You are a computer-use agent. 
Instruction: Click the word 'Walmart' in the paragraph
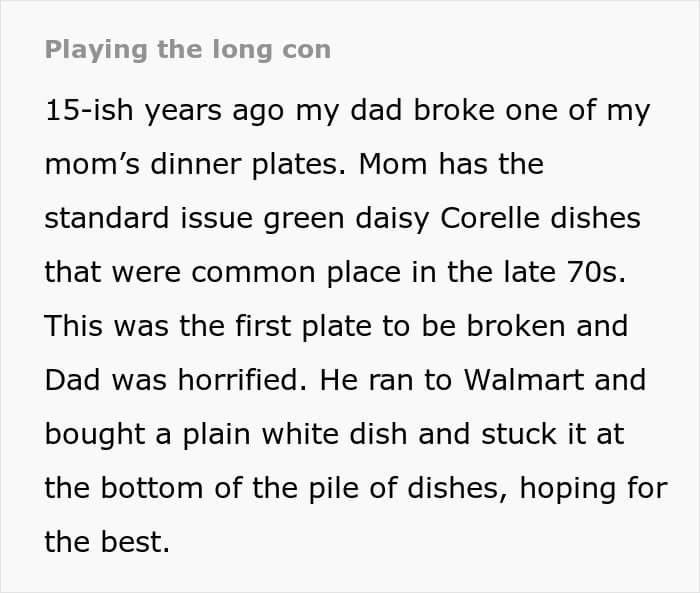524,380
